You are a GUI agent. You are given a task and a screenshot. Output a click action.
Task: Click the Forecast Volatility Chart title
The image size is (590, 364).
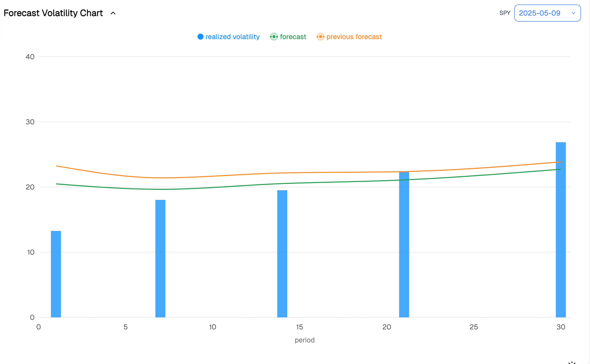pos(53,13)
